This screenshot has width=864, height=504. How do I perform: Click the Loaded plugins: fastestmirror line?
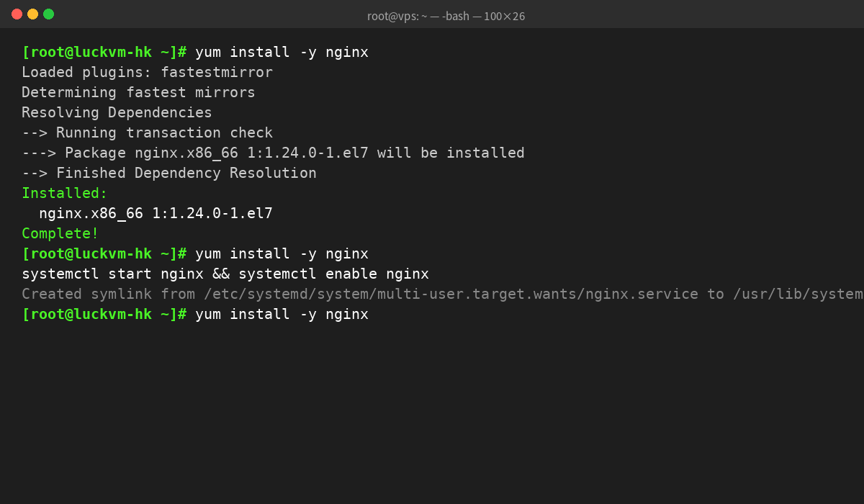[x=147, y=73]
